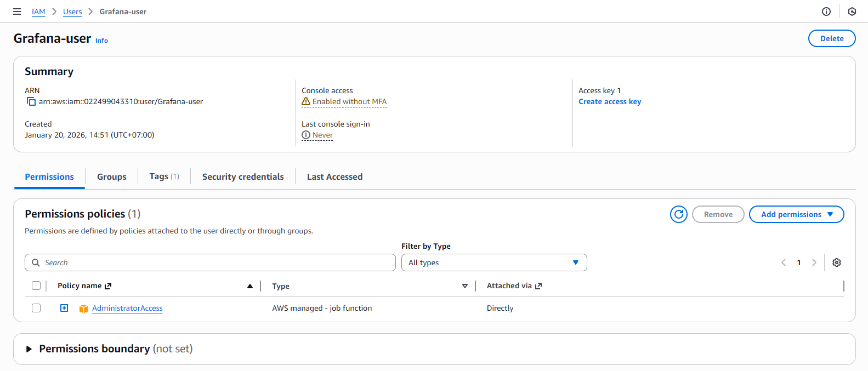The width and height of the screenshot is (868, 371).
Task: Go to next page of policies
Action: pyautogui.click(x=814, y=262)
